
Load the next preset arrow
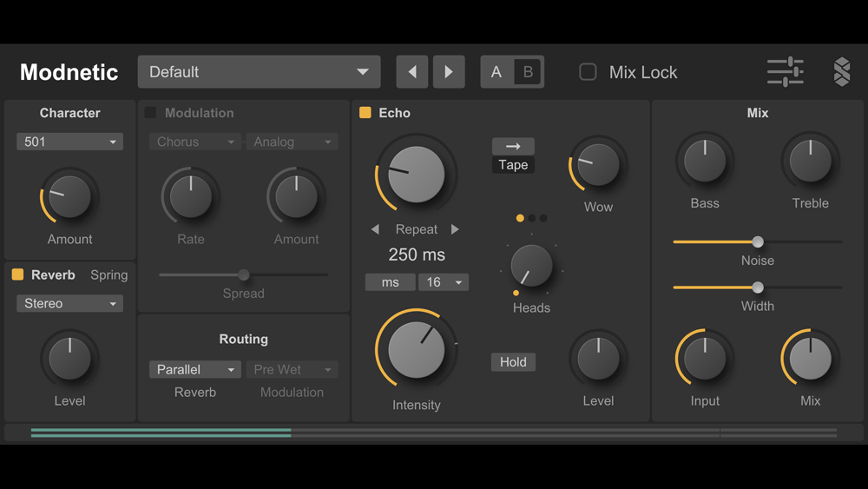tap(449, 72)
